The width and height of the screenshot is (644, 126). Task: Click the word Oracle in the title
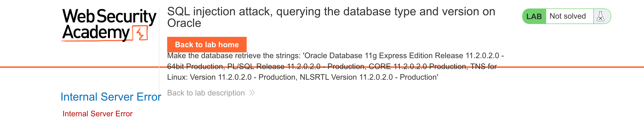(184, 23)
